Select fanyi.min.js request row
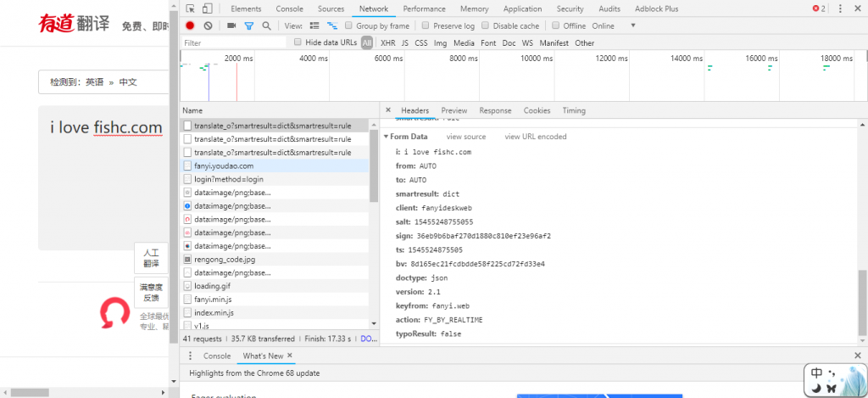 tap(275, 300)
